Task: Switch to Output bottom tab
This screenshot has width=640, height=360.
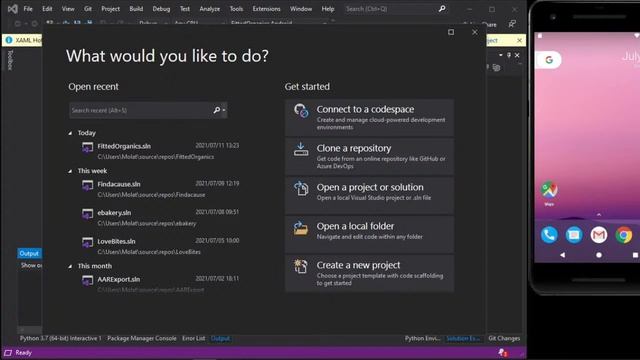Action: (x=220, y=338)
